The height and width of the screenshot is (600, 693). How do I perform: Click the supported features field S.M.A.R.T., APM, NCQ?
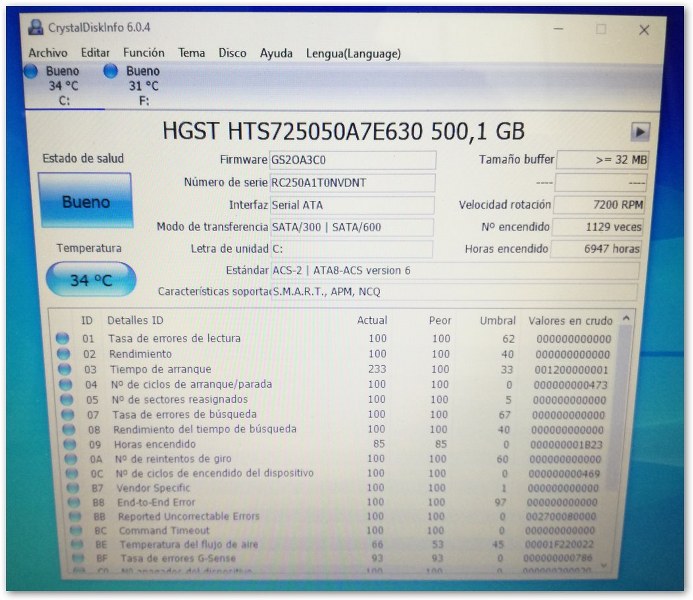click(x=453, y=291)
